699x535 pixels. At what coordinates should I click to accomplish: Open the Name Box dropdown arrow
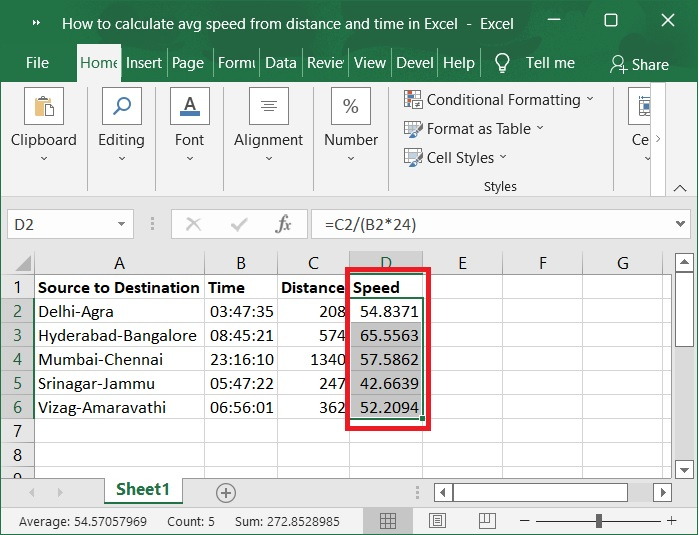(122, 225)
